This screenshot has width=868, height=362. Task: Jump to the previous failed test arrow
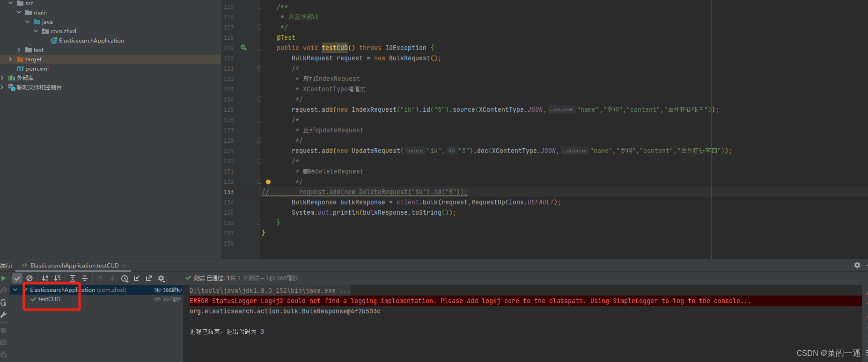pyautogui.click(x=100, y=278)
